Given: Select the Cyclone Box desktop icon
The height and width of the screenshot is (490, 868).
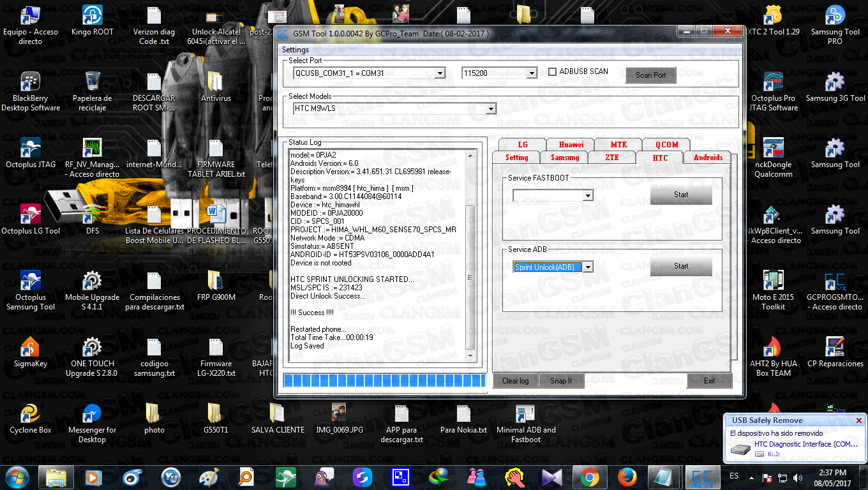Looking at the screenshot, I should coord(31,419).
